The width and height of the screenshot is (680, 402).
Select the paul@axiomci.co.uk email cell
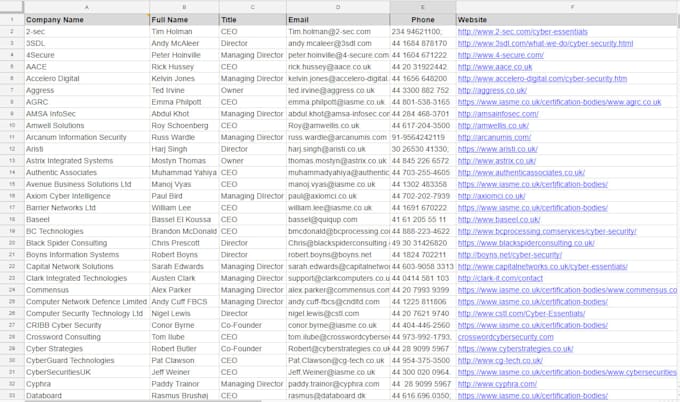click(x=338, y=196)
